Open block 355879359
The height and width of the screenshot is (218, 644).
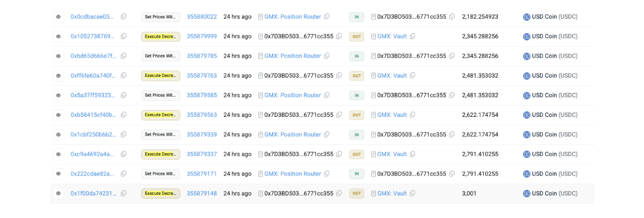pos(202,135)
